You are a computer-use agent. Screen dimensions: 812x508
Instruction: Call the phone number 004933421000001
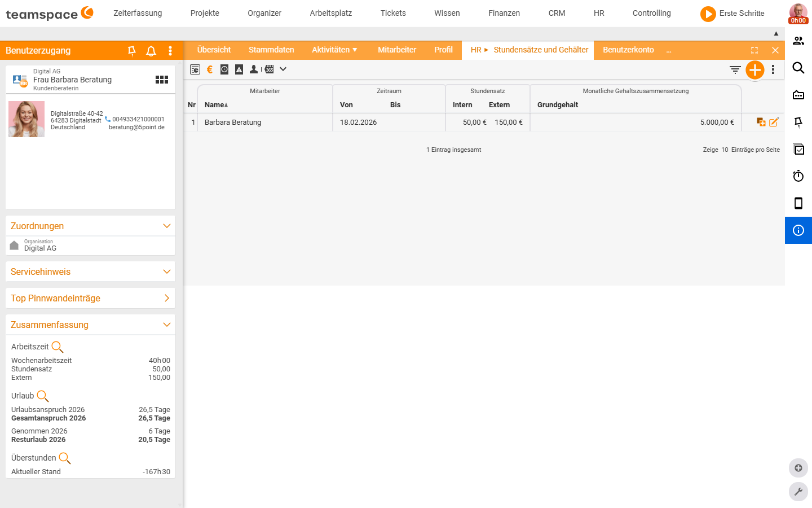138,119
